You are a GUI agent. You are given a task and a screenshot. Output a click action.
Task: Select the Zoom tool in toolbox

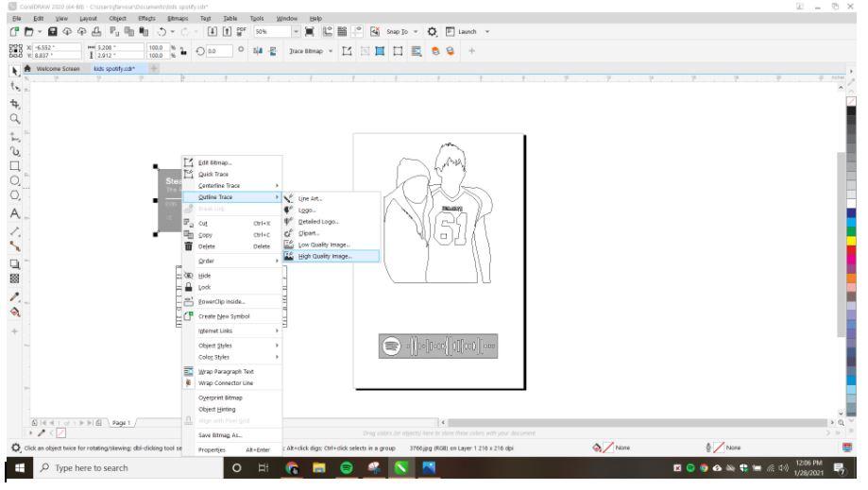tap(15, 118)
